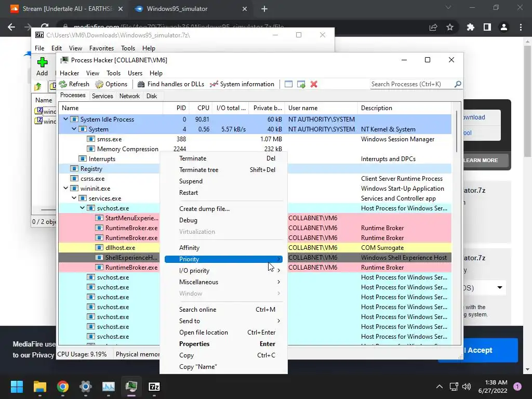Select Suspend from context menu

(223, 181)
